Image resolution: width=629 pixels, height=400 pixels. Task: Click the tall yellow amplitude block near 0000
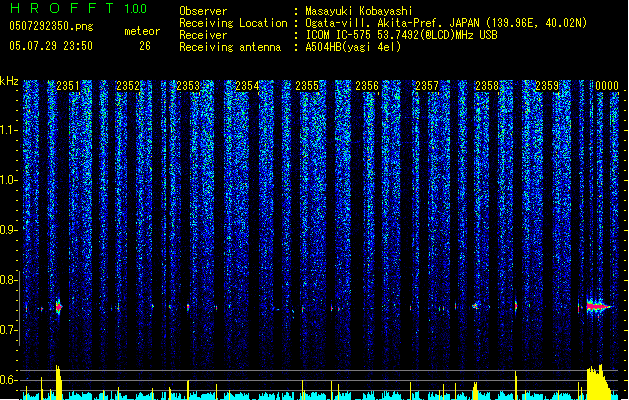pyautogui.click(x=599, y=382)
